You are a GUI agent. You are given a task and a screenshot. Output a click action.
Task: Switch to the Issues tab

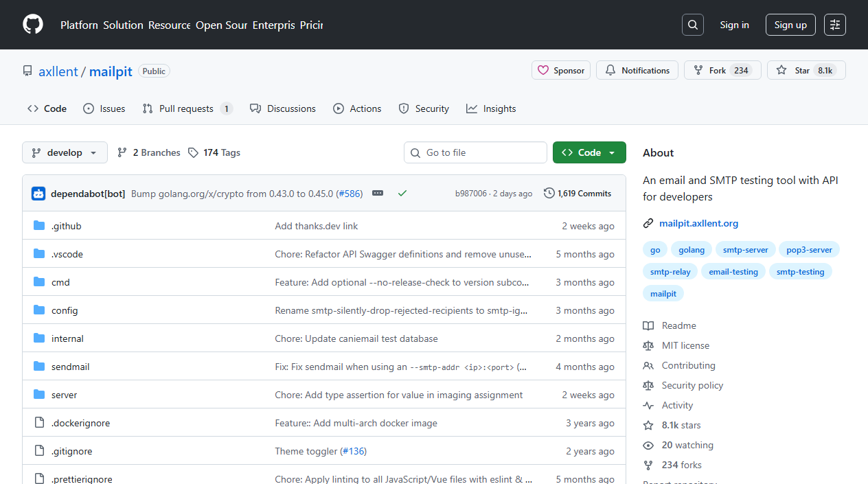point(104,108)
